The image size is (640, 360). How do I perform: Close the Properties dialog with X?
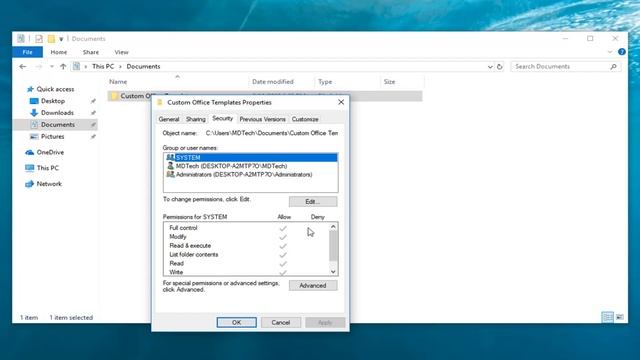341,102
